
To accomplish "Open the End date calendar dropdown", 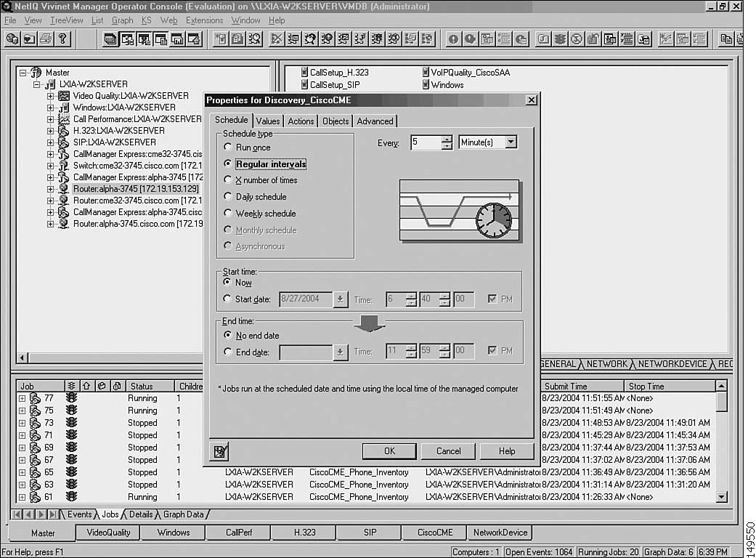I will 340,352.
